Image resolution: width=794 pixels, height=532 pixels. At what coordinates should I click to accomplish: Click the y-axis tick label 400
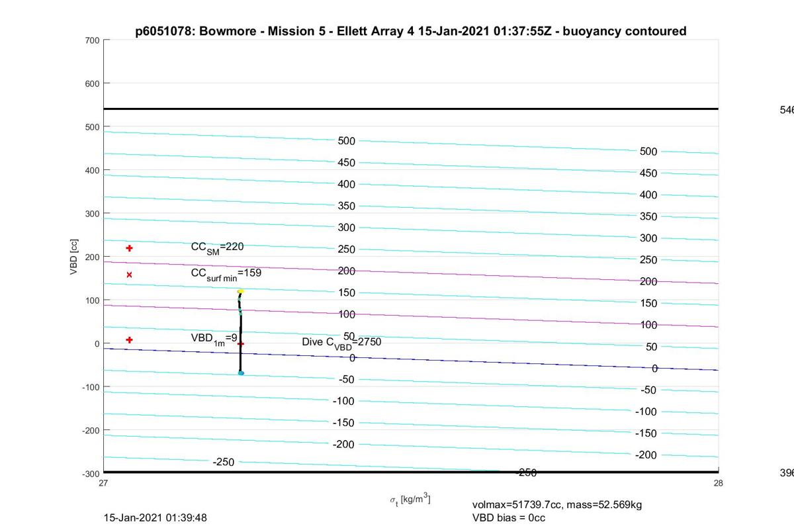92,170
